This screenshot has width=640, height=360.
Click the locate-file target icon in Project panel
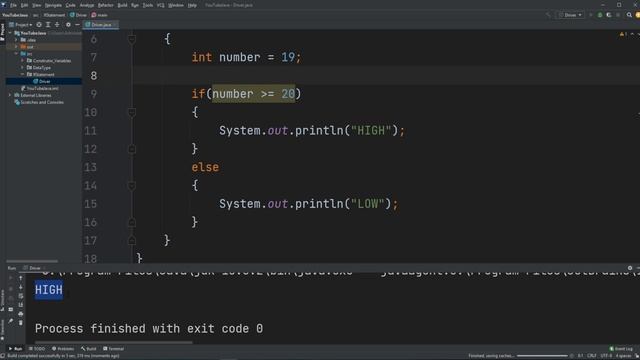click(x=39, y=25)
